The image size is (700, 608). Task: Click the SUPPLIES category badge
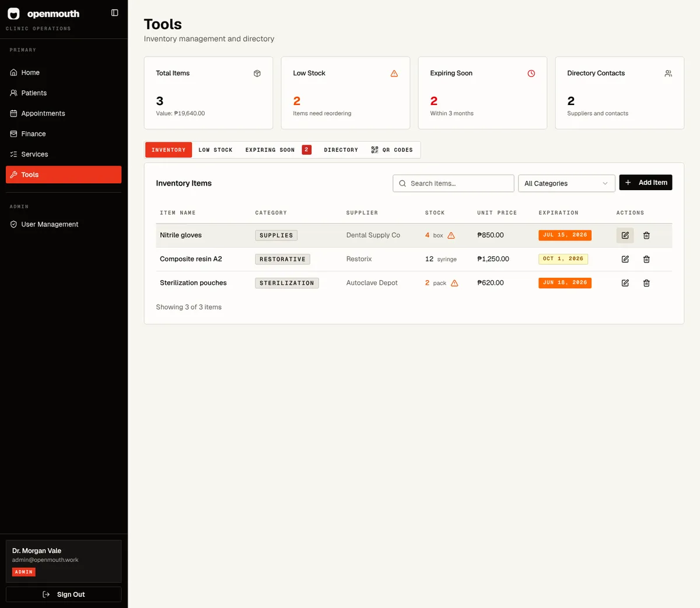(276, 235)
